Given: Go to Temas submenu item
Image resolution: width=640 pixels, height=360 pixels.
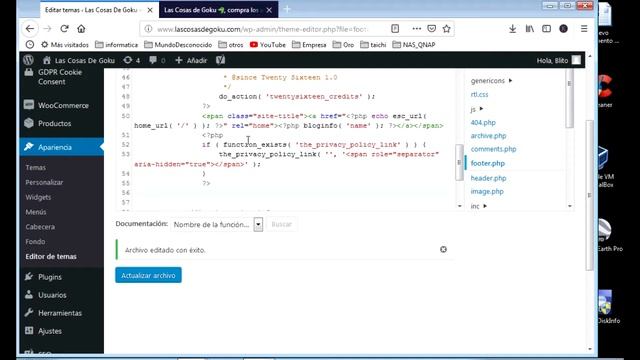Looking at the screenshot, I should click(36, 167).
